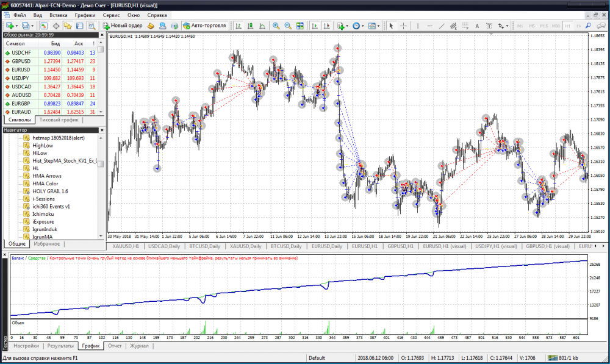Select the vertical line tool

click(418, 26)
